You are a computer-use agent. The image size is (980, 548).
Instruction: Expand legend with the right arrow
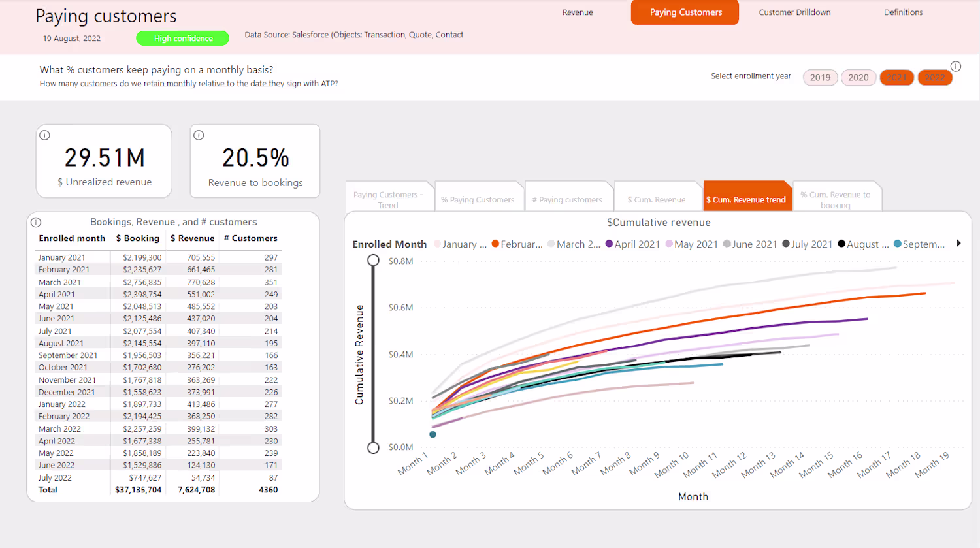tap(958, 244)
